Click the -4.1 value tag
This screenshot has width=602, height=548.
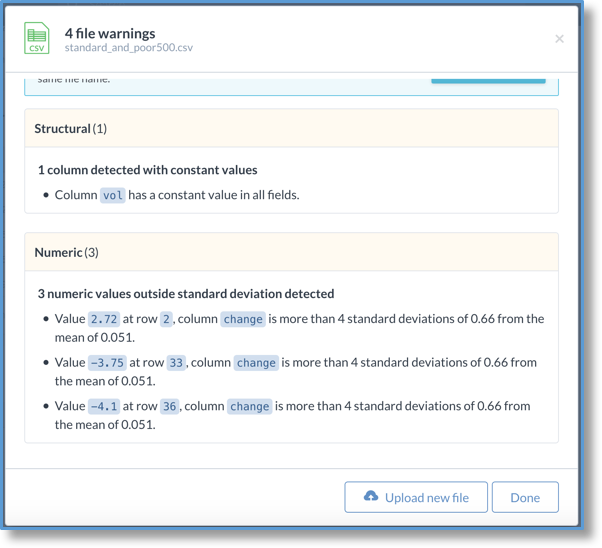click(104, 406)
